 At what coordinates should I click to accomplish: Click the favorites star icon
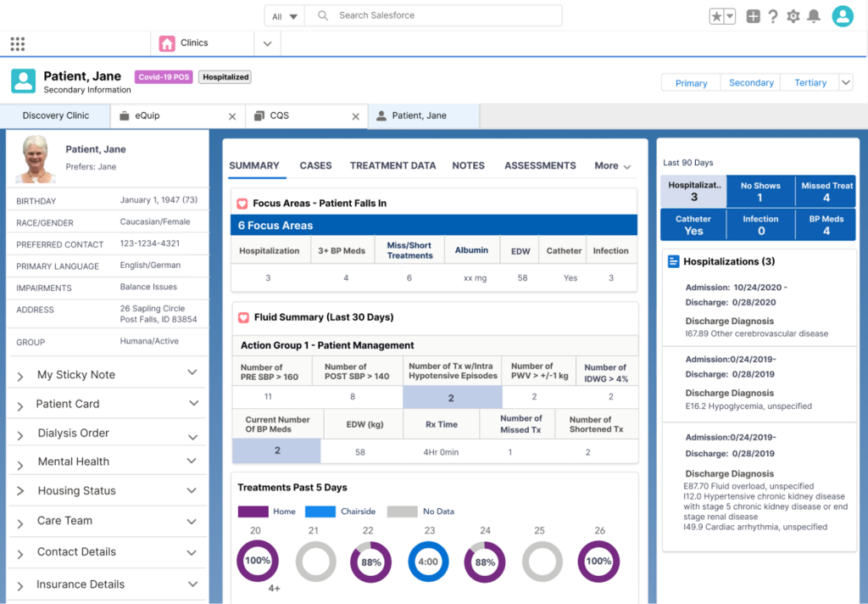click(717, 16)
